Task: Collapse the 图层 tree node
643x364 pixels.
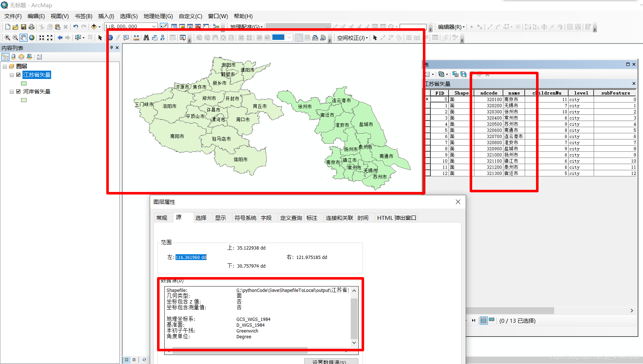Action: (x=5, y=66)
